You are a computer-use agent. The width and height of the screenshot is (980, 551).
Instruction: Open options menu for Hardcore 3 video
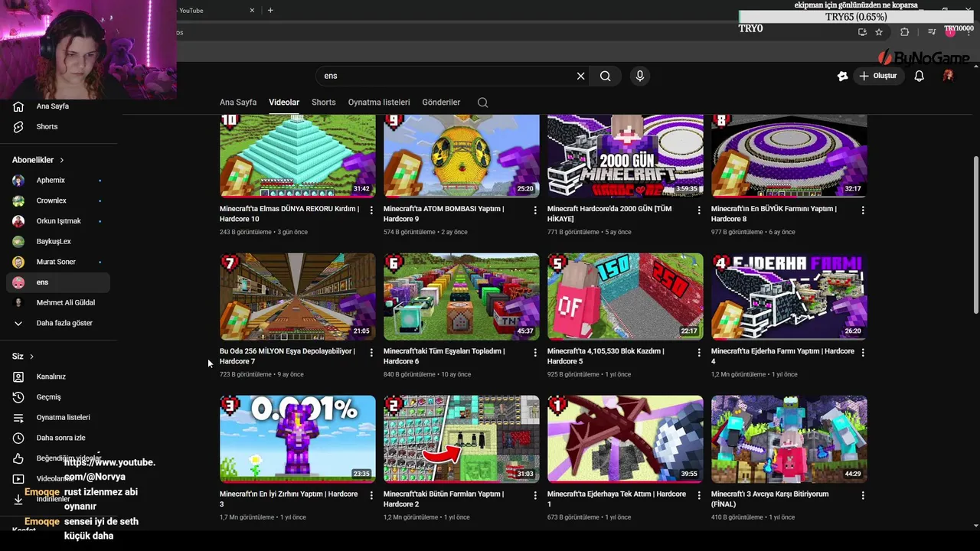tap(371, 495)
